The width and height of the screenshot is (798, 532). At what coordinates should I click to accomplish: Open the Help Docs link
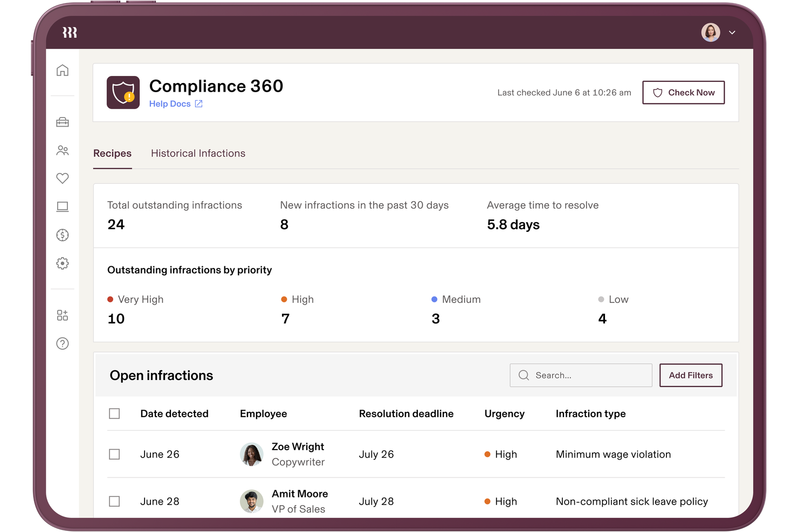point(170,103)
